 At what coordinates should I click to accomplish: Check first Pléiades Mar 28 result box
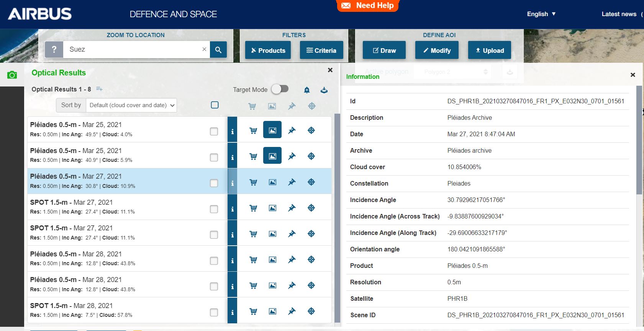pos(214,261)
